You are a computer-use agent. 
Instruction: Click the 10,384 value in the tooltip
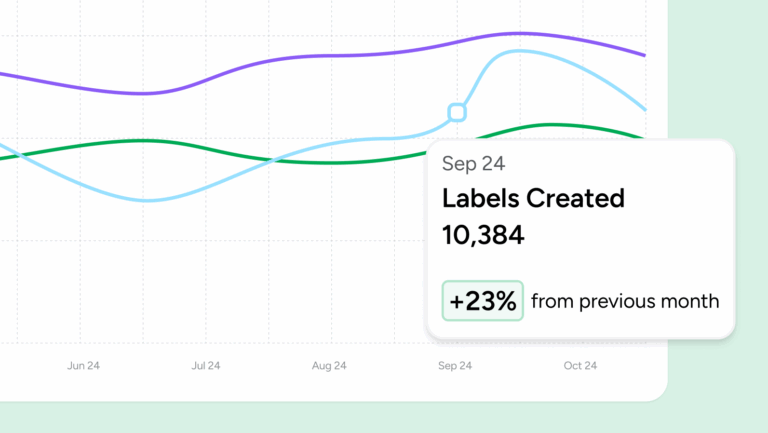click(483, 235)
